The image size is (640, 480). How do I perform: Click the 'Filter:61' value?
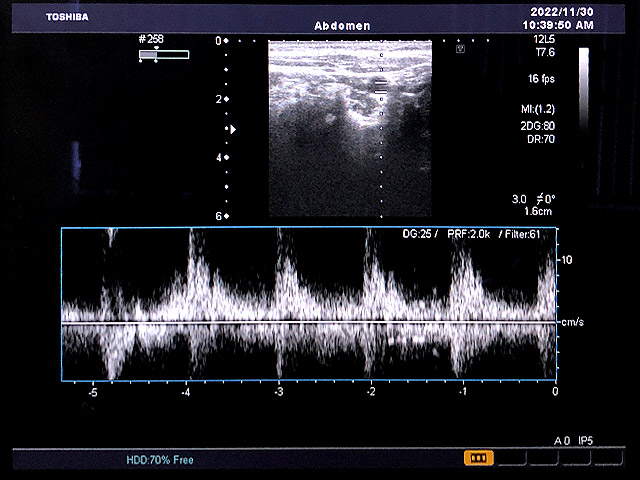pos(522,234)
